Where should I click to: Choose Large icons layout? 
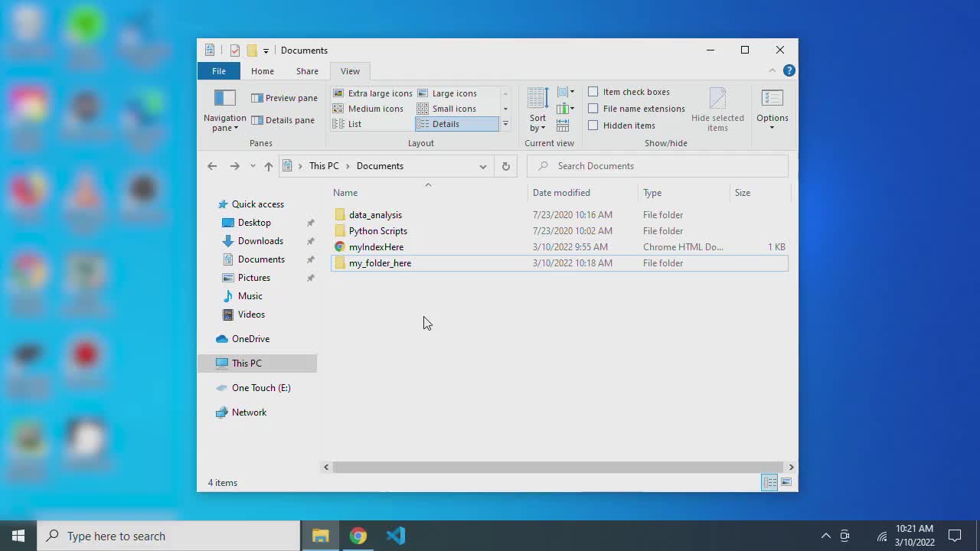tap(447, 93)
